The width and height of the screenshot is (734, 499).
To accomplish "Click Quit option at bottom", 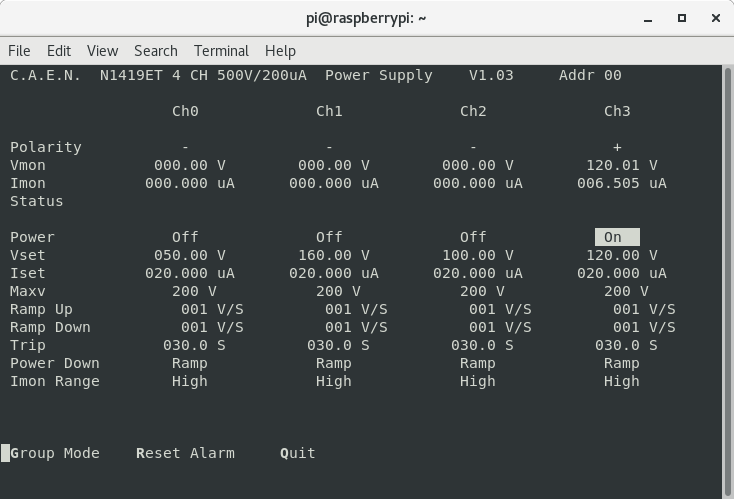I will 298,453.
